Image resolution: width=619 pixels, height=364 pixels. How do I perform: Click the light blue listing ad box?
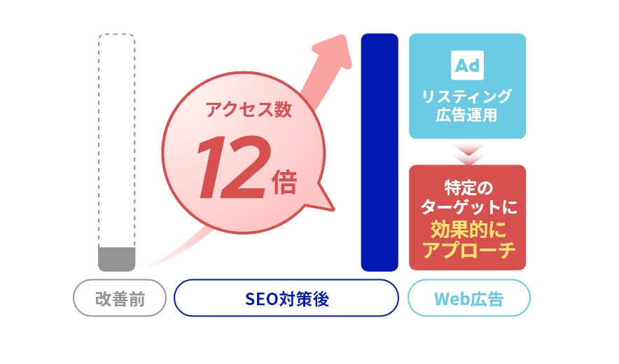pos(468,86)
